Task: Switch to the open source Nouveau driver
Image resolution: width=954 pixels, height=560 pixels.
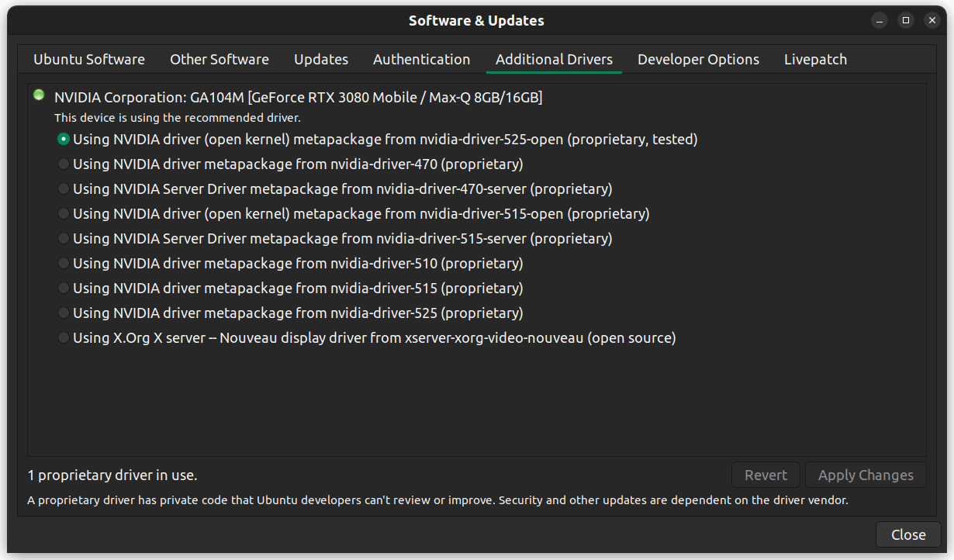Action: click(x=63, y=337)
